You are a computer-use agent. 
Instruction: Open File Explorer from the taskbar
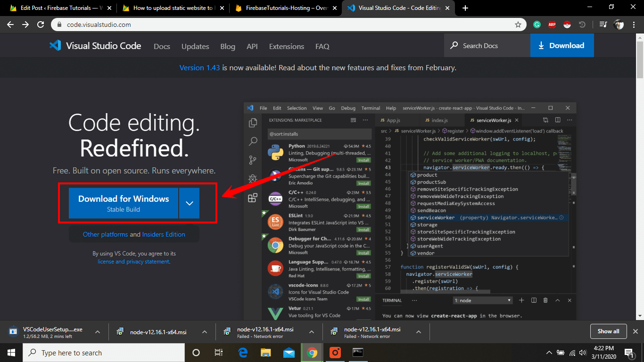coord(266,353)
